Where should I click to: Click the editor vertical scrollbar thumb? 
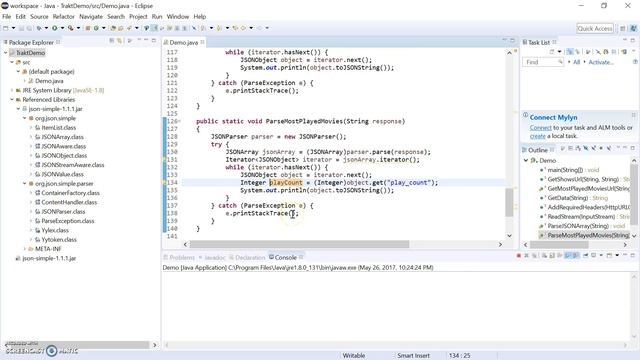(509, 202)
